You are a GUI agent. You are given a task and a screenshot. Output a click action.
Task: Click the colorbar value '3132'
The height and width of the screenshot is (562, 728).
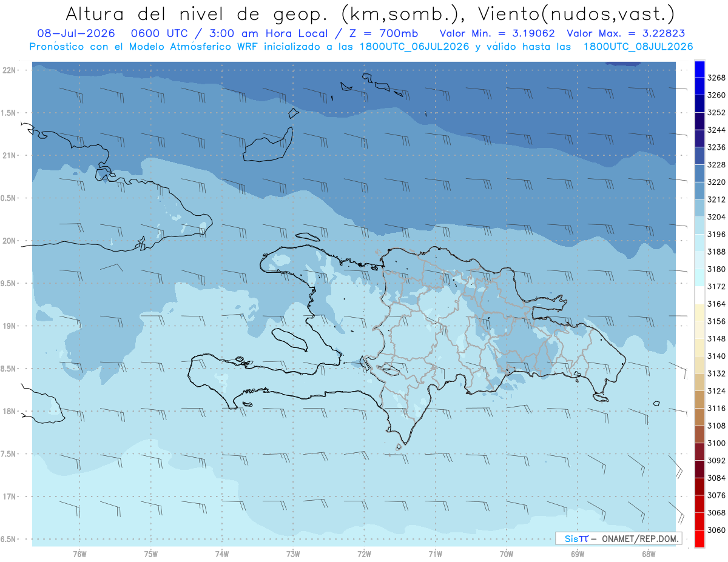coord(716,373)
